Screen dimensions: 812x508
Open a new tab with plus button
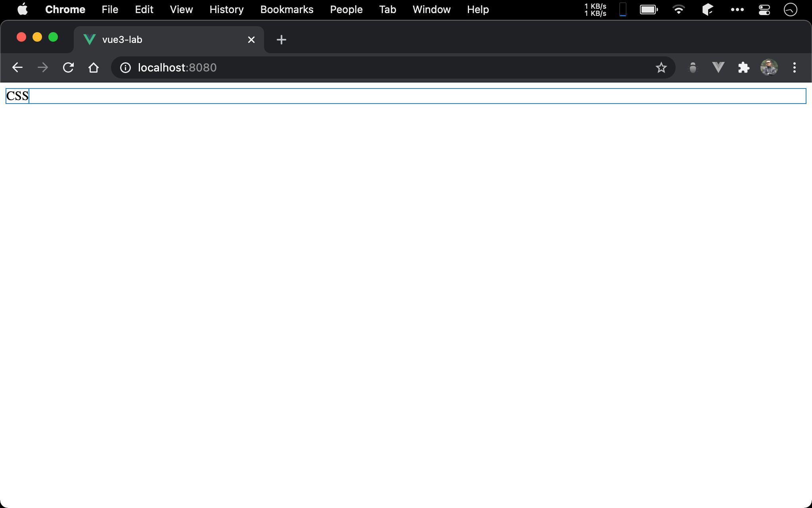point(281,40)
